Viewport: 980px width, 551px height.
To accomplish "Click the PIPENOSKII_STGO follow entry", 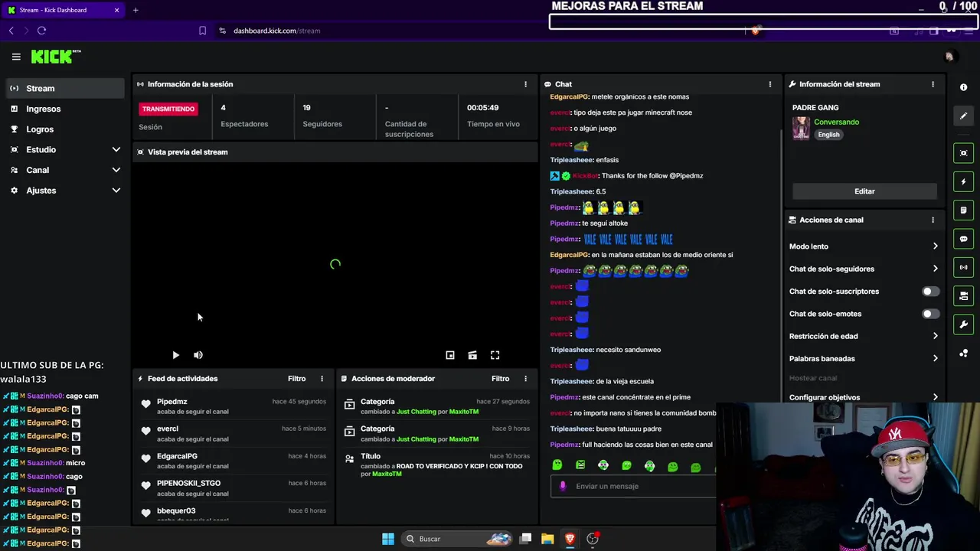I will click(x=234, y=488).
